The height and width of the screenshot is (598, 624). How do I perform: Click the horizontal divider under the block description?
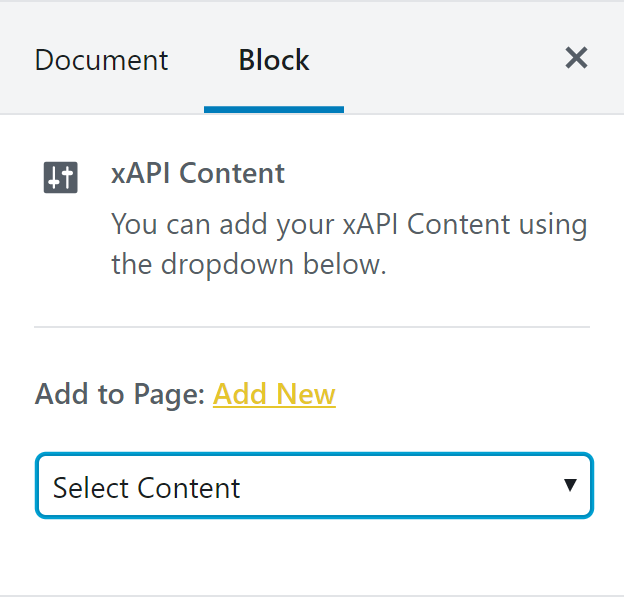312,327
